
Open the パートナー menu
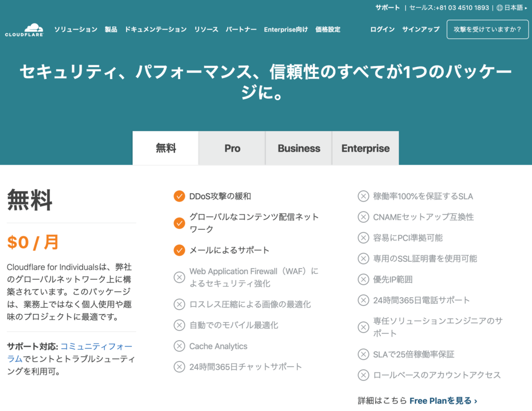pyautogui.click(x=241, y=30)
